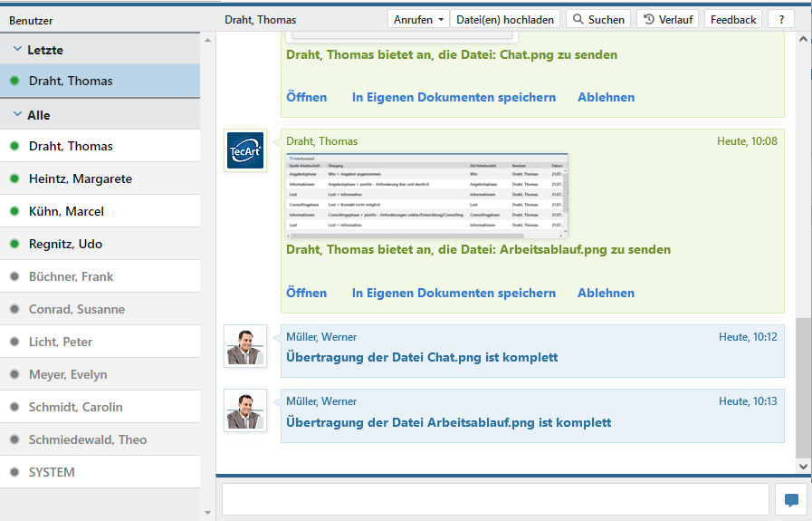Collapse the Letzte user group
Screen dimensions: 812x521
tap(18, 50)
